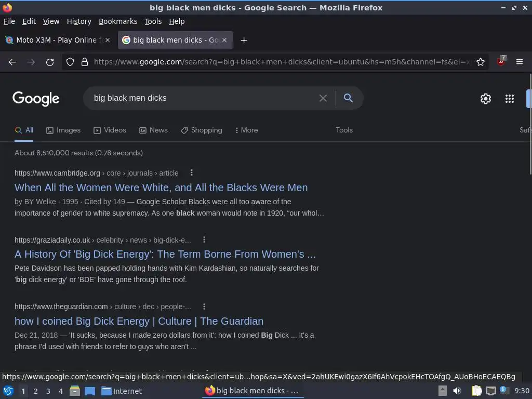532x399 pixels.
Task: Open the Google apps grid icon
Action: 510,99
